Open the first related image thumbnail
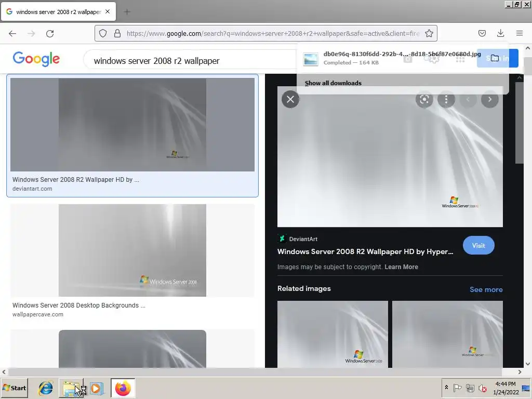The height and width of the screenshot is (399, 532). click(332, 334)
